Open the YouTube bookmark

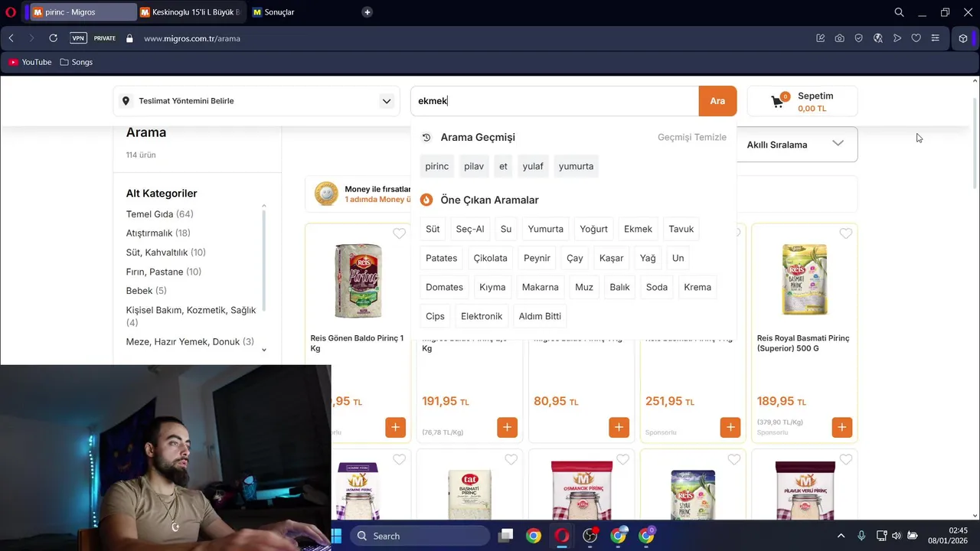click(31, 62)
